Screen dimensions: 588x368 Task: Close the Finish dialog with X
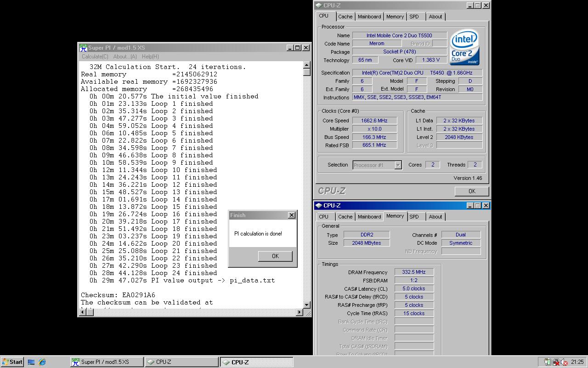[292, 215]
